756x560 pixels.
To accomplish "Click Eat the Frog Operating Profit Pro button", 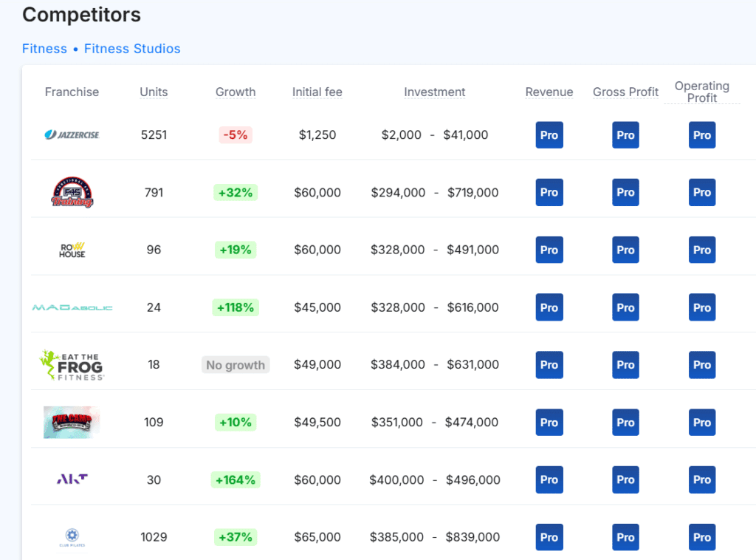I will tap(702, 365).
